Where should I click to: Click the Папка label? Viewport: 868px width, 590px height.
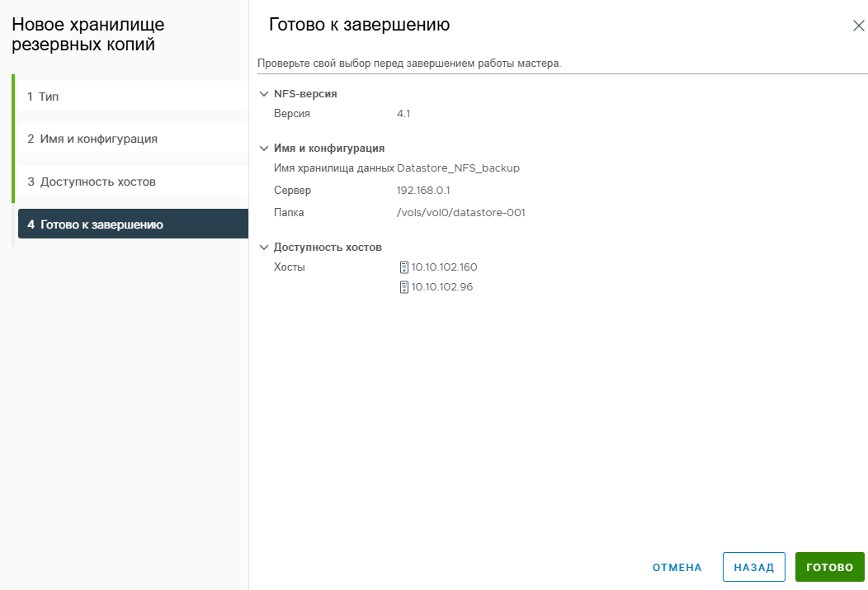point(289,213)
